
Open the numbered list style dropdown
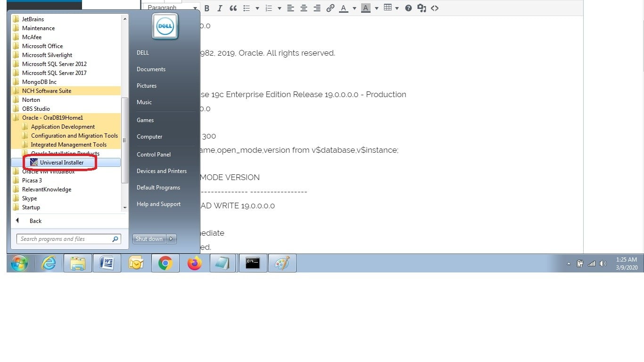279,8
